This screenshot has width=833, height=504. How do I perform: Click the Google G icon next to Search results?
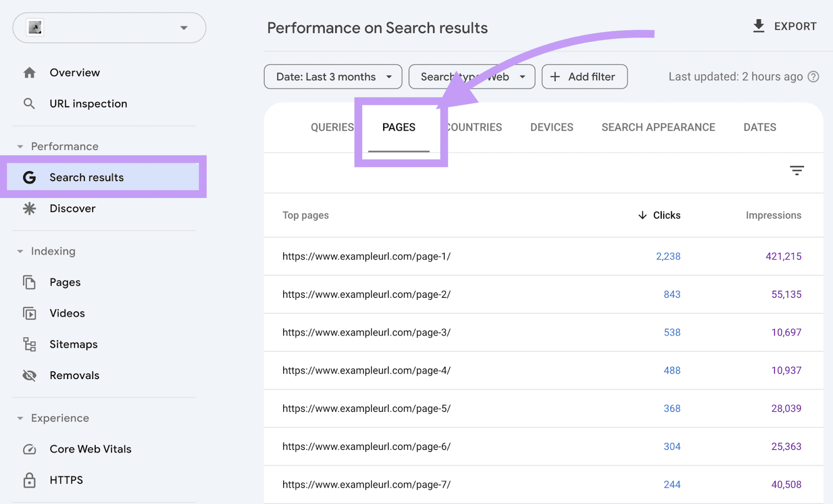(30, 177)
